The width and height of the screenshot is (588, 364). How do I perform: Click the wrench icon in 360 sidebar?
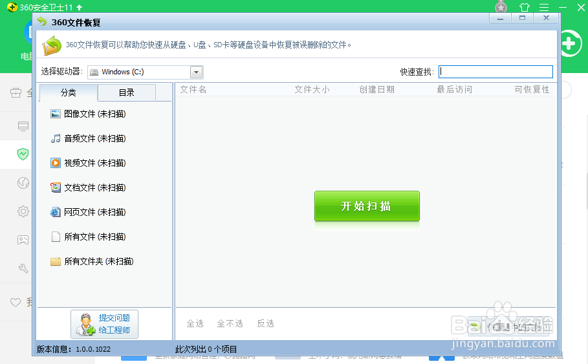23,268
